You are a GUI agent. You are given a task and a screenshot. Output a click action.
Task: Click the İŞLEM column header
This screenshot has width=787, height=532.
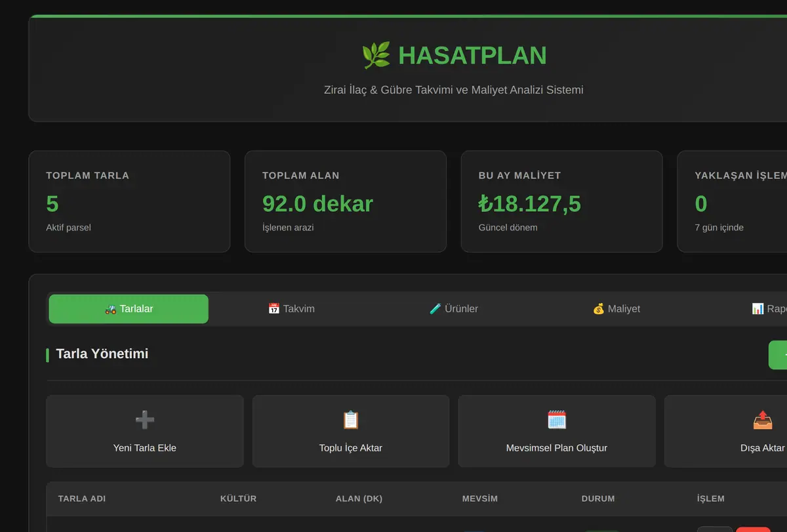(711, 499)
